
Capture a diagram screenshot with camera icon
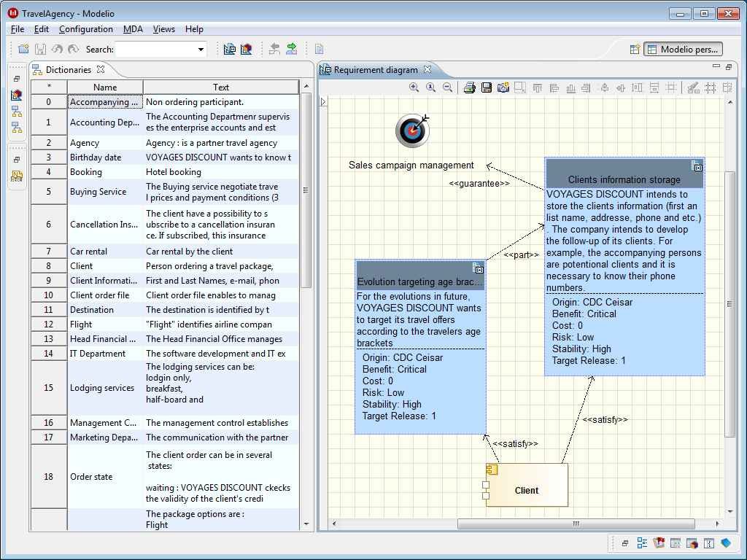[502, 87]
